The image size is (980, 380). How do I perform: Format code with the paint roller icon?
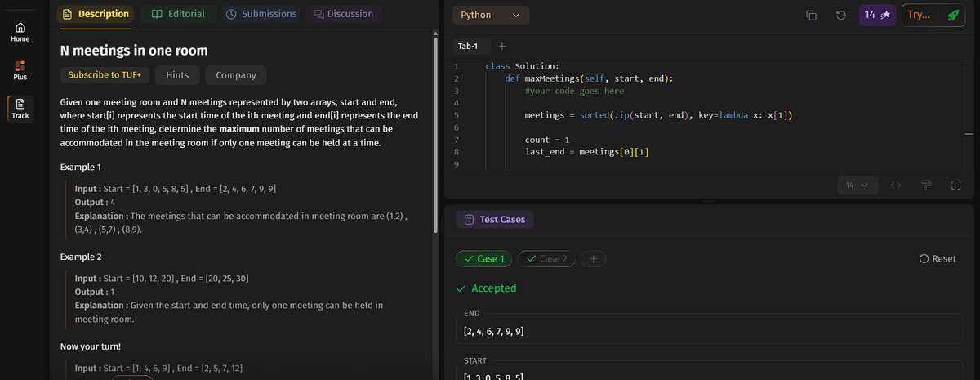(925, 186)
